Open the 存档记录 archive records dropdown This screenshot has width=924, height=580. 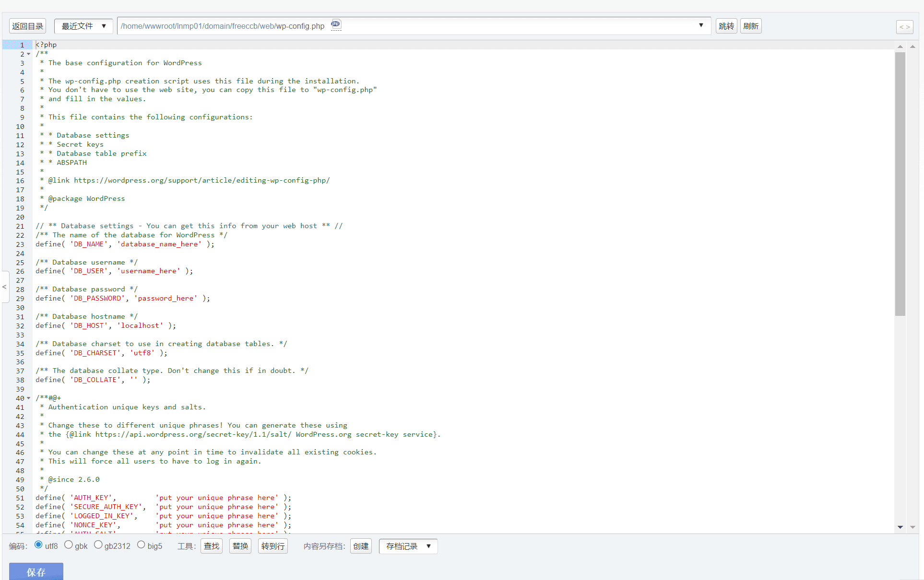tap(408, 546)
